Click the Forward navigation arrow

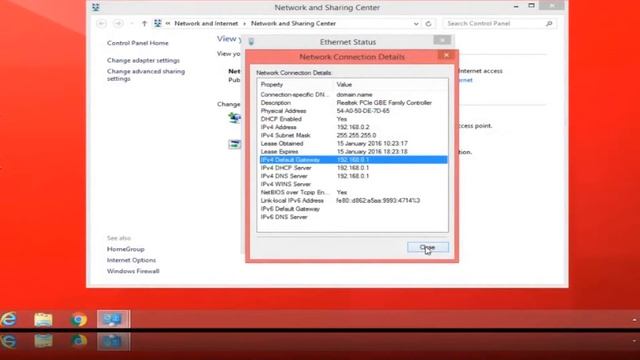[118, 24]
